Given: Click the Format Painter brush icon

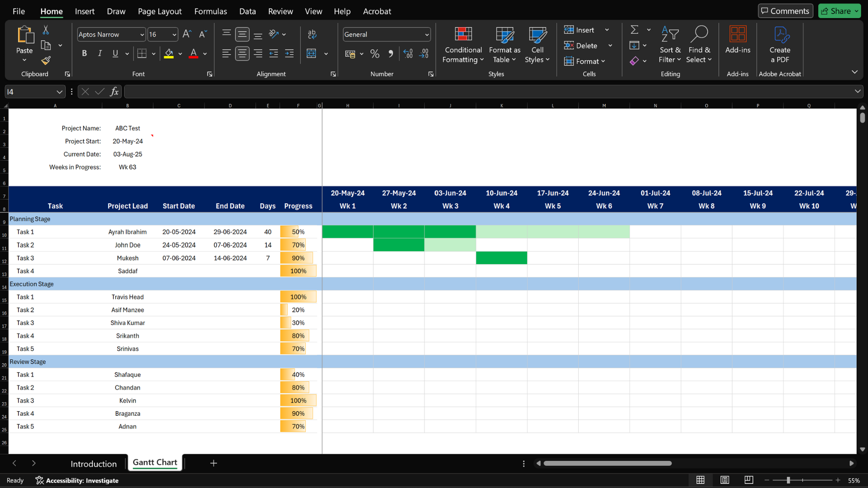Looking at the screenshot, I should tap(46, 61).
